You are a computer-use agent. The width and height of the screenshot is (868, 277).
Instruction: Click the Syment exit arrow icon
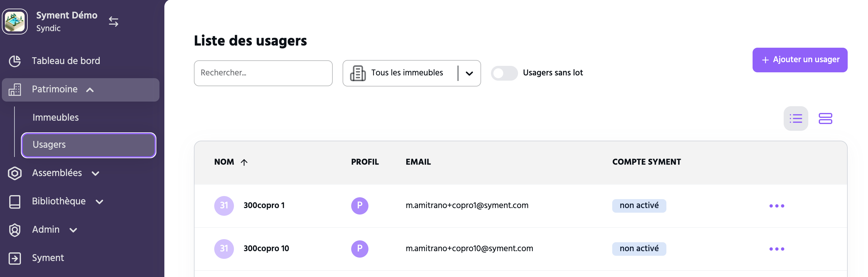click(x=15, y=259)
